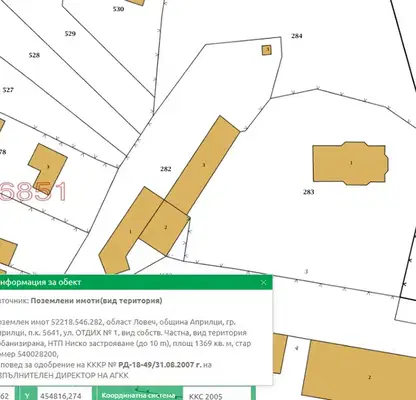
Task: Select parcel 283 label
Action: [x=309, y=192]
